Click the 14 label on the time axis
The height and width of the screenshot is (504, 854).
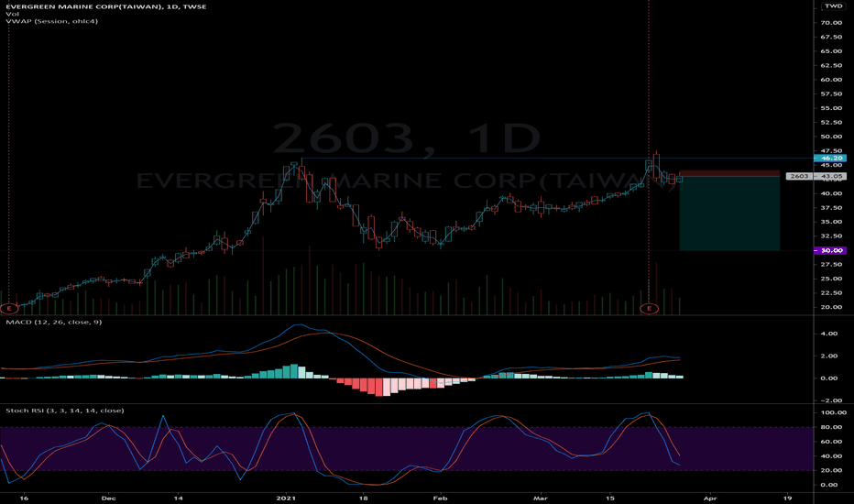[178, 498]
